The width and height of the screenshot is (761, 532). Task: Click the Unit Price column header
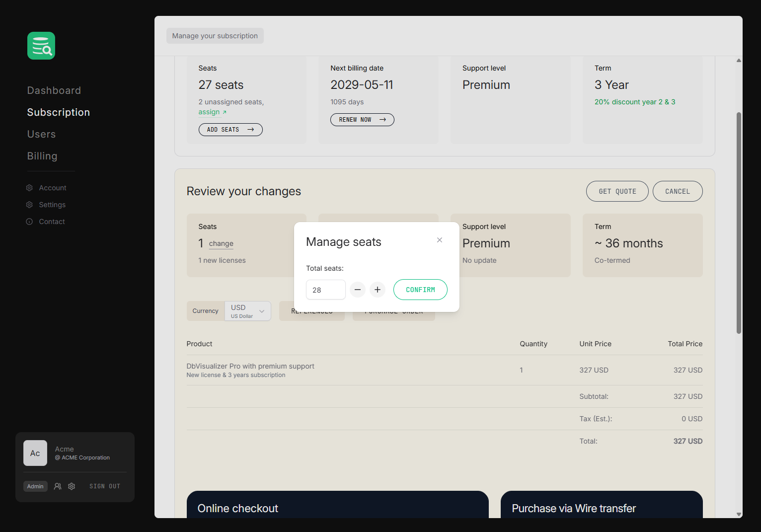[x=595, y=344]
